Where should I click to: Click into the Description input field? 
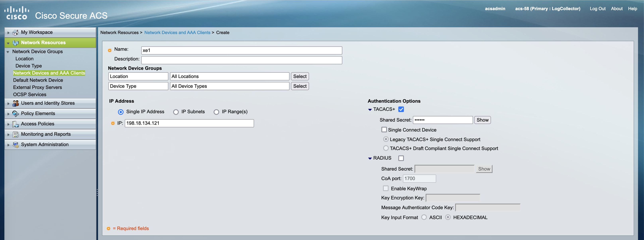(x=241, y=60)
